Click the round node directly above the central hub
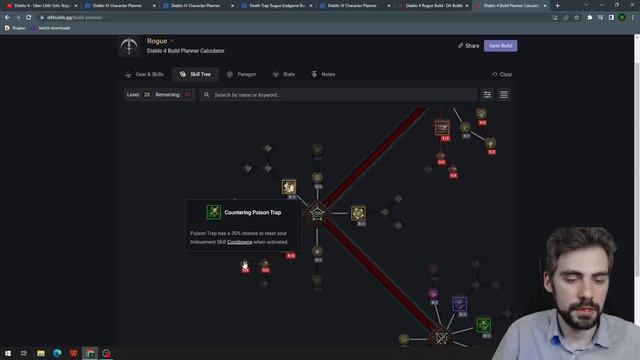Viewport: 640px width, 360px height. click(317, 178)
